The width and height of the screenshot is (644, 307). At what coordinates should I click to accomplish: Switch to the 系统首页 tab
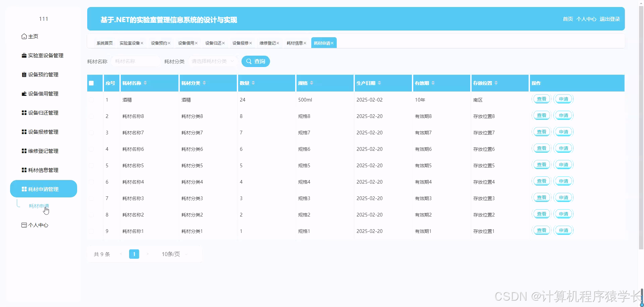click(105, 43)
